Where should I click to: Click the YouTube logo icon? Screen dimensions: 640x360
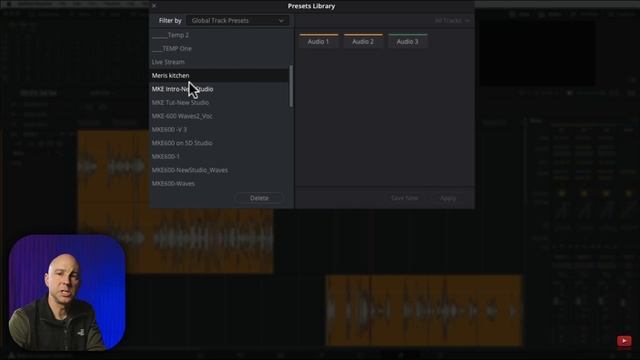[624, 341]
